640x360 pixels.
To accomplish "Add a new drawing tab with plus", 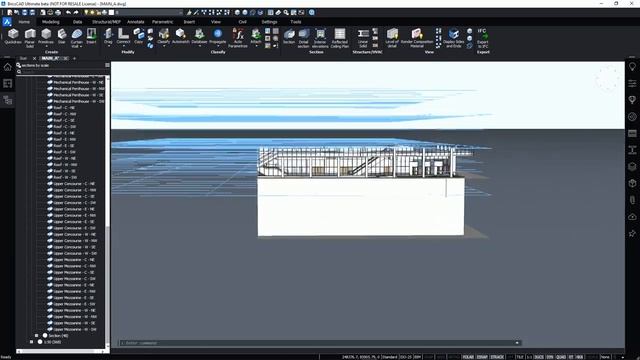I will pos(74,58).
